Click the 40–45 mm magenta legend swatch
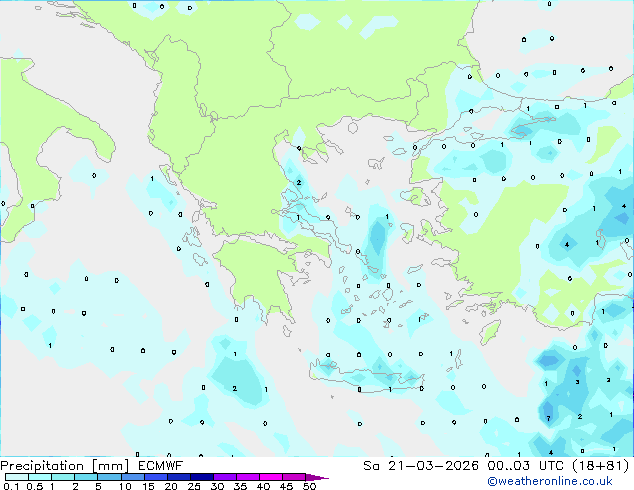 (271, 477)
